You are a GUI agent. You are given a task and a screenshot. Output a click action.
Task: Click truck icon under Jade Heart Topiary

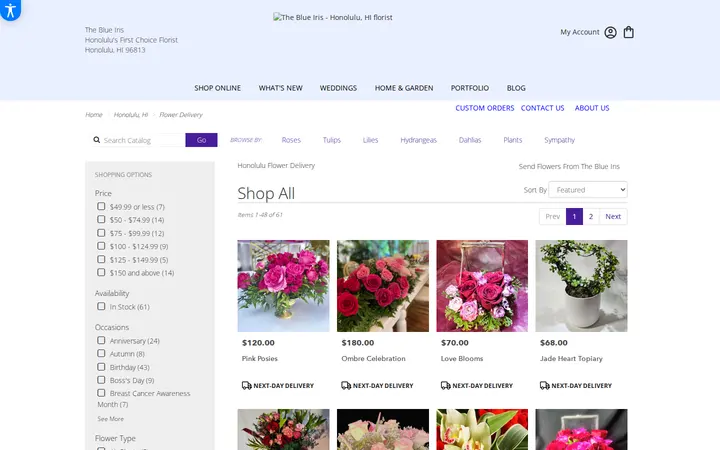[545, 385]
